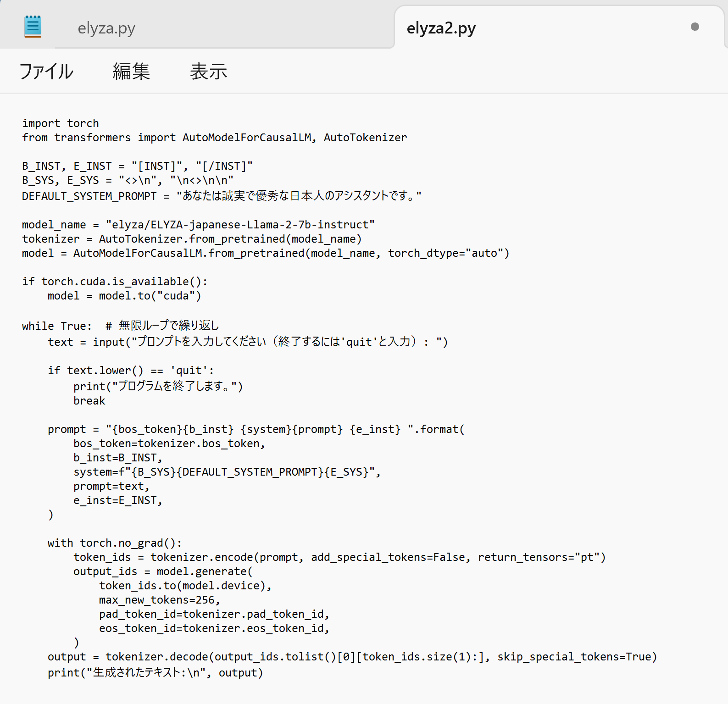The height and width of the screenshot is (704, 728).
Task: Click the print("生成されたテキスト:\n", output) line
Action: (x=156, y=672)
